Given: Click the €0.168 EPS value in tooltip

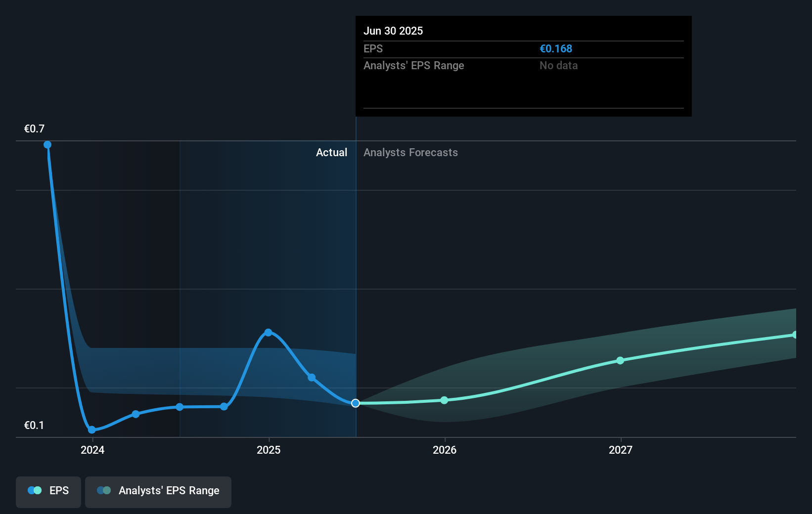Looking at the screenshot, I should point(556,49).
